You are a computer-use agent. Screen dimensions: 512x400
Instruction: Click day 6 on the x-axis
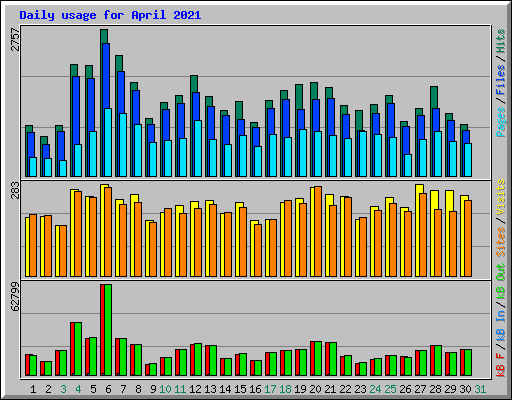pos(108,389)
